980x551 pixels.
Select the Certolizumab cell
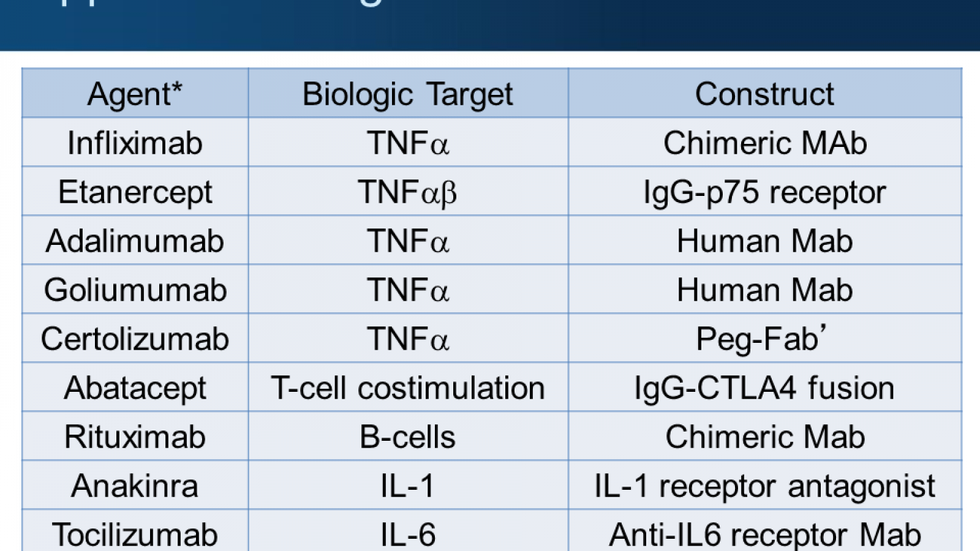tap(135, 339)
